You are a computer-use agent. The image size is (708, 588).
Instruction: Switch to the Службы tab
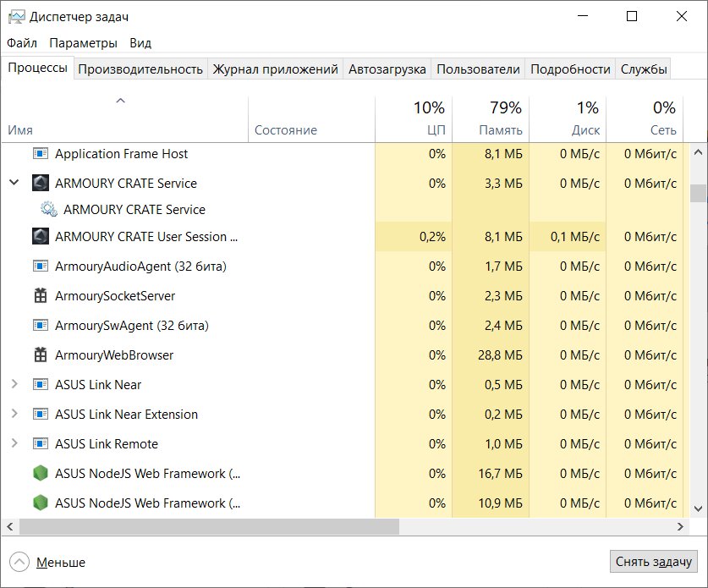(644, 69)
